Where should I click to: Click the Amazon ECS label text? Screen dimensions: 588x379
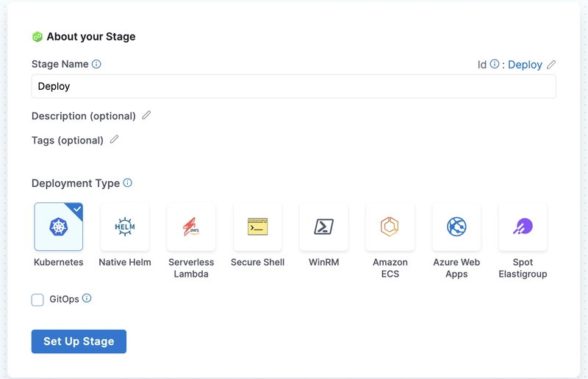[390, 268]
